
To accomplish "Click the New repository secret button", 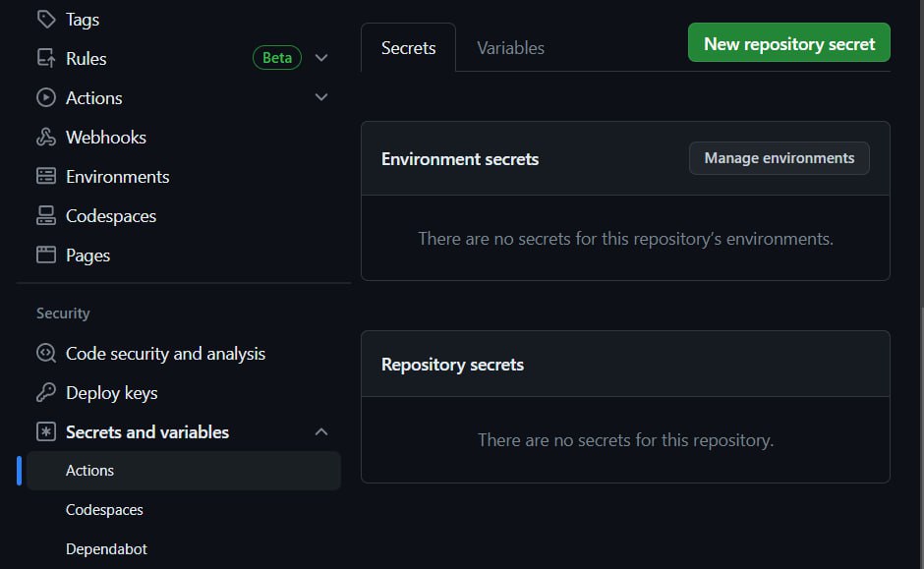I will coord(789,44).
